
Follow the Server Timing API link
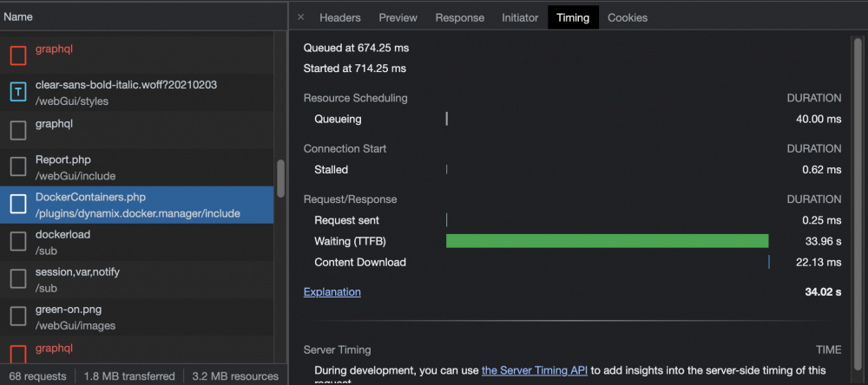coord(534,370)
